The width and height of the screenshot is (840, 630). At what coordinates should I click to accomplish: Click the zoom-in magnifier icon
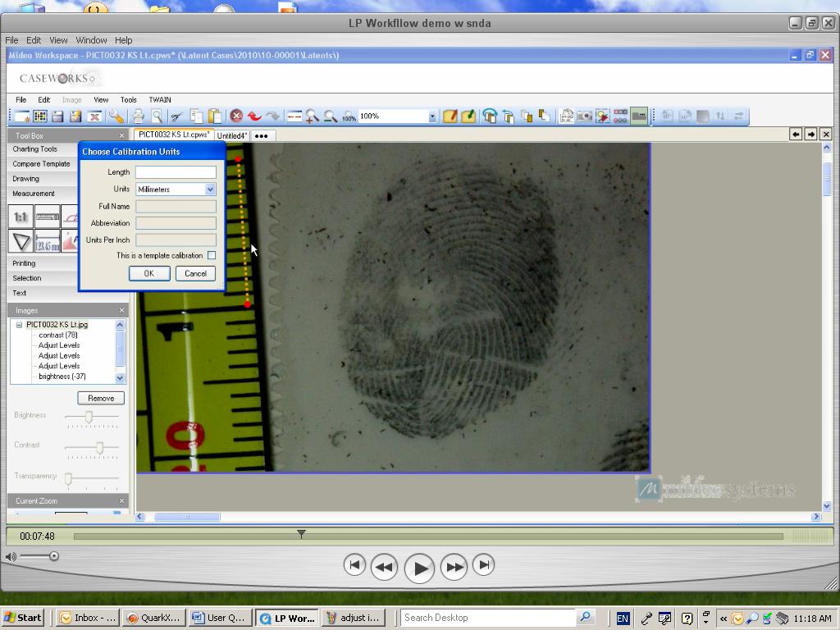click(x=312, y=116)
